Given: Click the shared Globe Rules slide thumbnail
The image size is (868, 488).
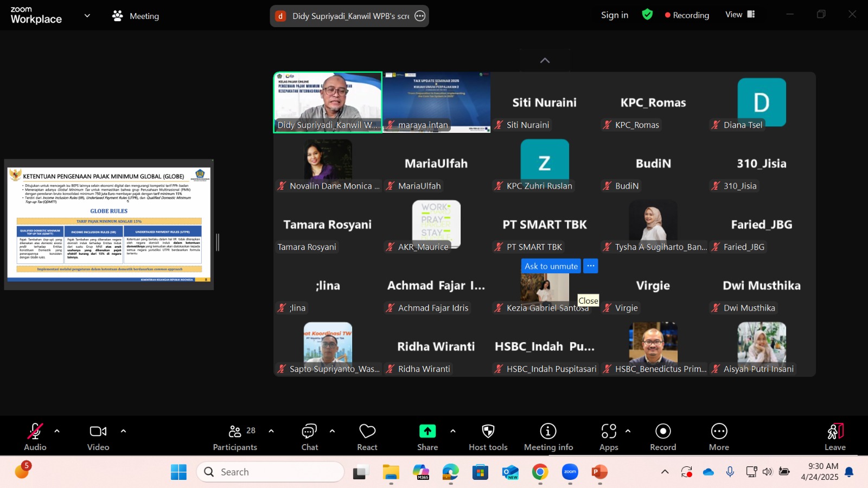Looking at the screenshot, I should point(109,224).
